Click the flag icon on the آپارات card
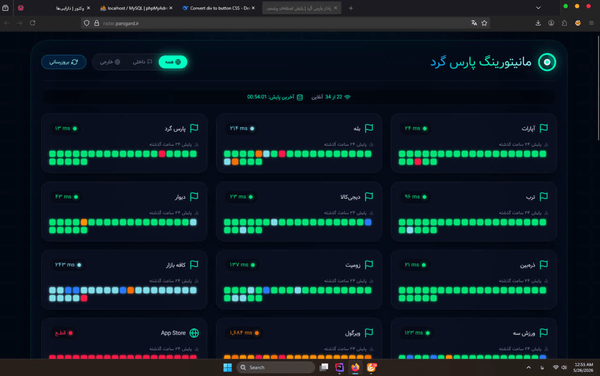 pyautogui.click(x=543, y=128)
